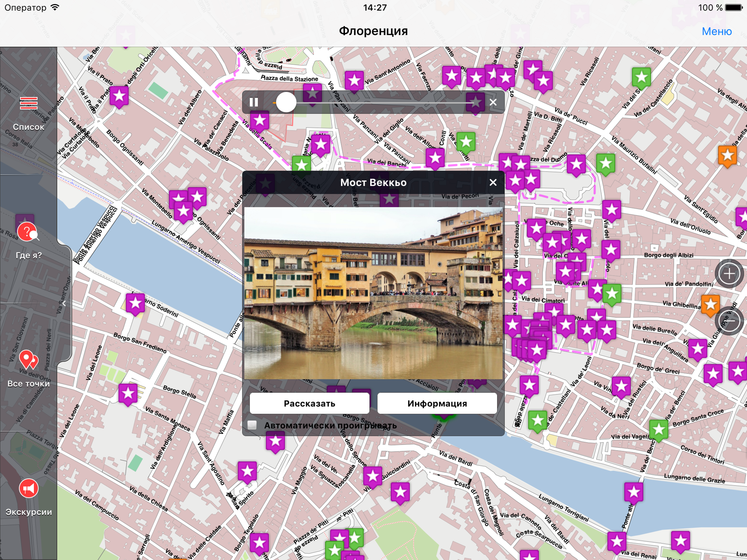Viewport: 747px width, 560px height.
Task: Tap the Где я? location icon
Action: click(x=27, y=232)
